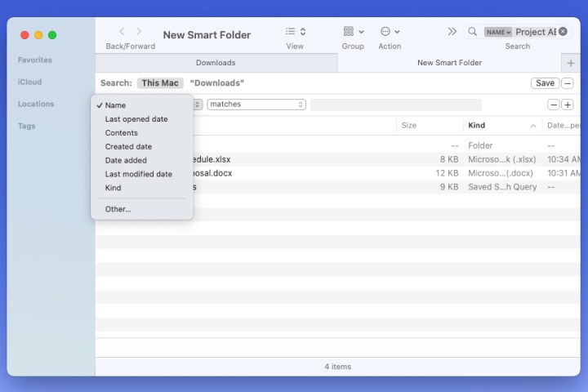Click the Forward arrow in toolbar
Image resolution: width=588 pixels, height=392 pixels.
pos(139,31)
